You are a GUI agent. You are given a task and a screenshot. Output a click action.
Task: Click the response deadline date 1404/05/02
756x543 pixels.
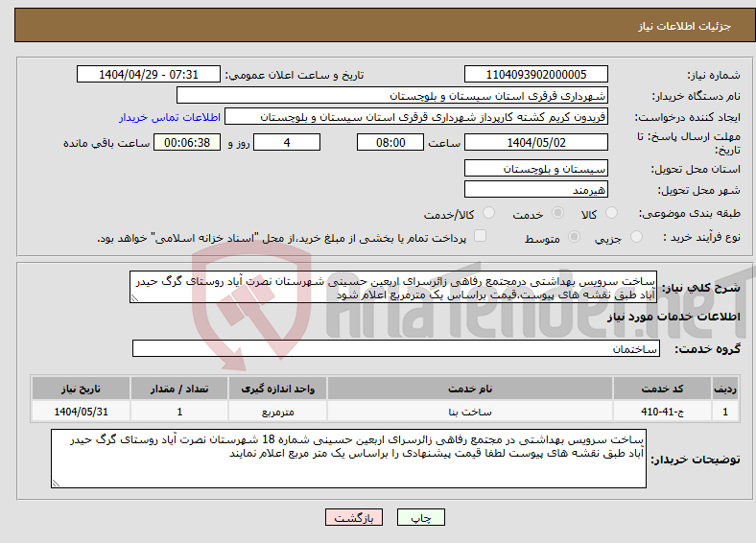click(x=536, y=142)
